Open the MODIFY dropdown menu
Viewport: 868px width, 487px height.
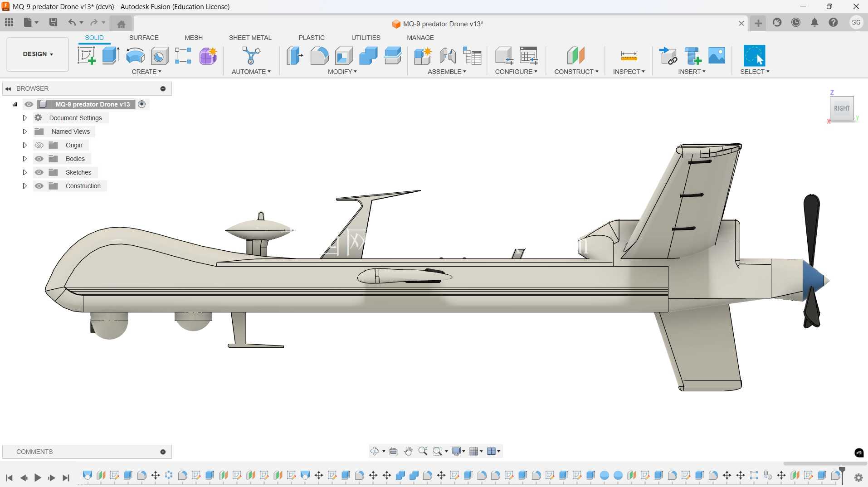click(x=342, y=72)
